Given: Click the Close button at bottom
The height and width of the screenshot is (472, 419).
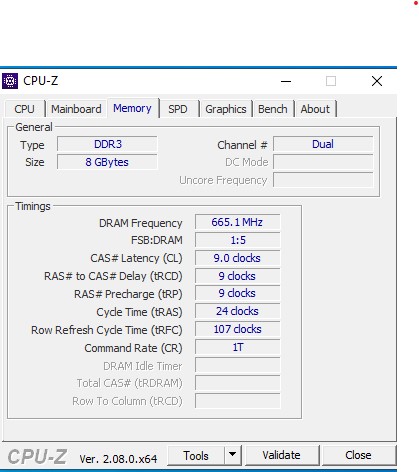Looking at the screenshot, I should click(358, 455).
